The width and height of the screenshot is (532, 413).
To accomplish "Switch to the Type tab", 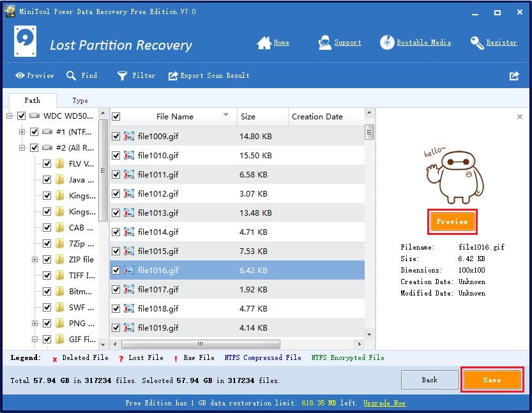I will [x=80, y=100].
